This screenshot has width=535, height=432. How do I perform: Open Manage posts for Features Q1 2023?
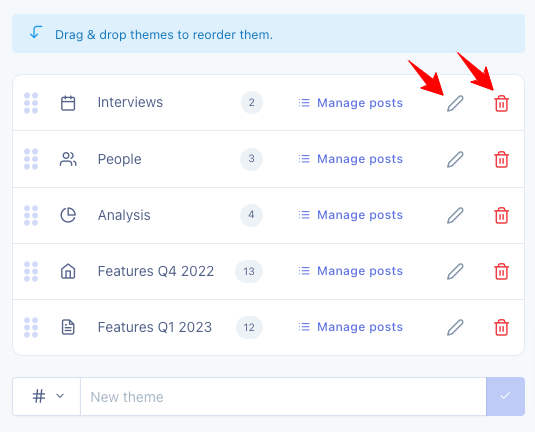click(351, 327)
